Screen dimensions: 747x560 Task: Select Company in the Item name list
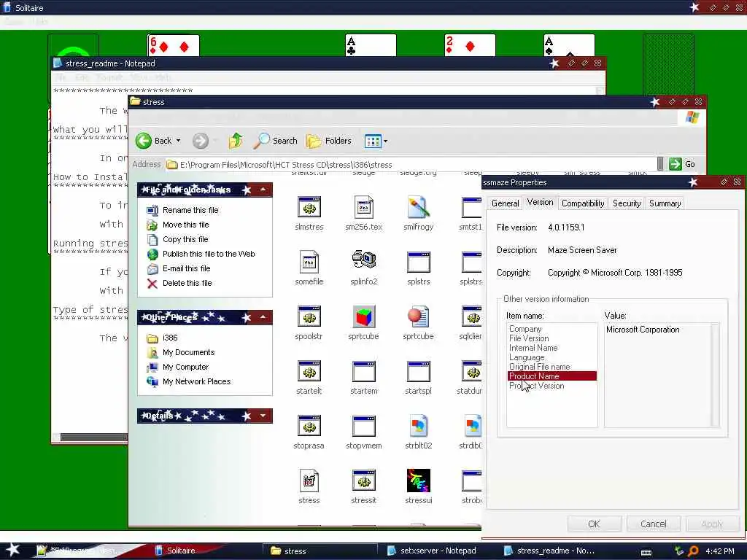(x=525, y=329)
